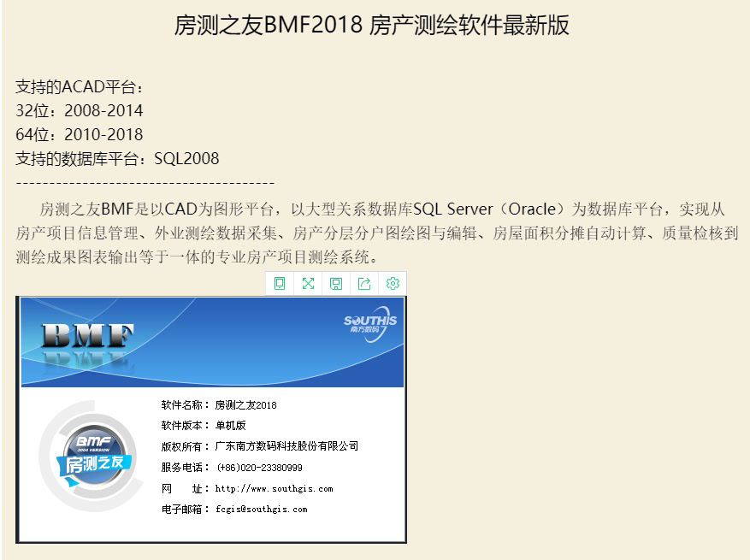Click the label 软件版本：
Screen dimensions: 750x560
point(186,426)
